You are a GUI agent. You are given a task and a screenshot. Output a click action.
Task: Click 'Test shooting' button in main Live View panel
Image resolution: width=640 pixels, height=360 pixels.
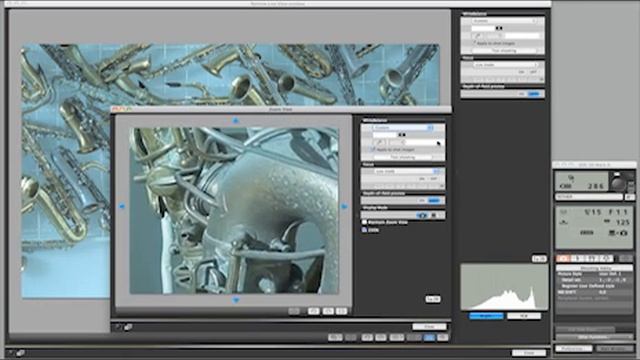coord(504,51)
